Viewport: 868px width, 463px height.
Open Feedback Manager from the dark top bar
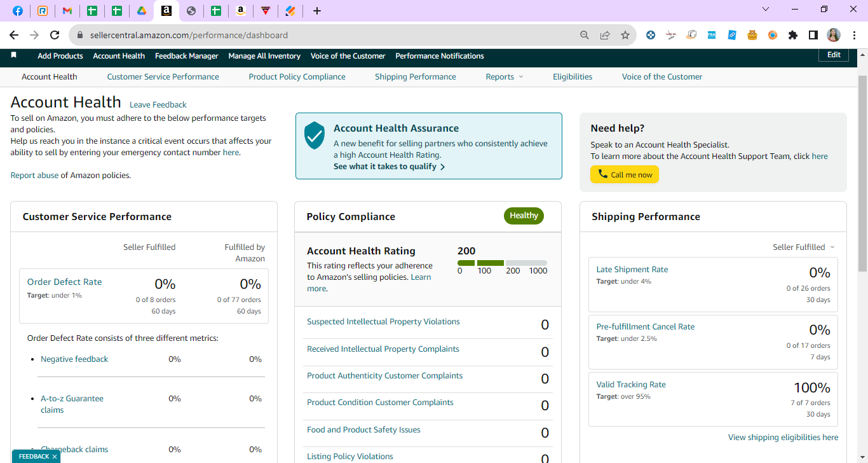tap(187, 56)
